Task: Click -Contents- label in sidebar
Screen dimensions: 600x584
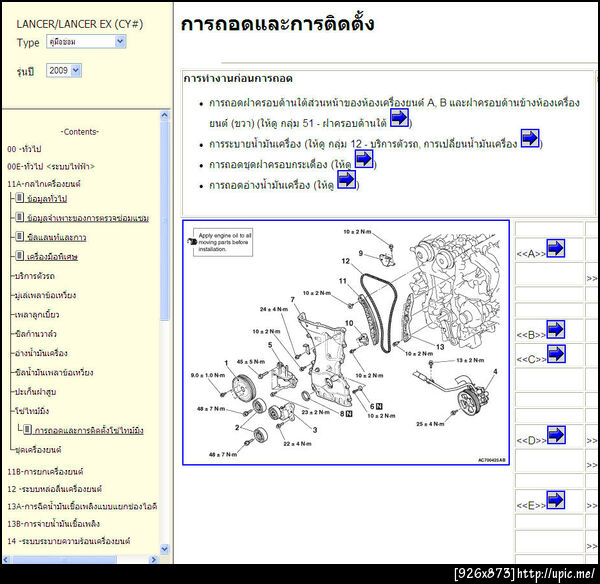Action: click(x=80, y=132)
